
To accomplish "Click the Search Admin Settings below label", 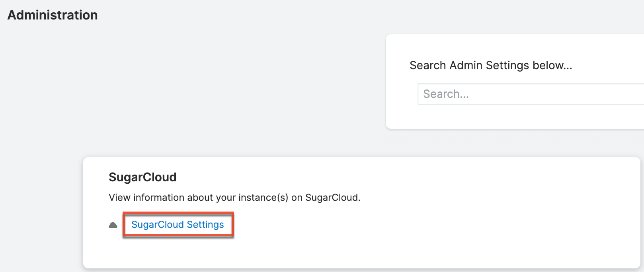I will click(491, 65).
